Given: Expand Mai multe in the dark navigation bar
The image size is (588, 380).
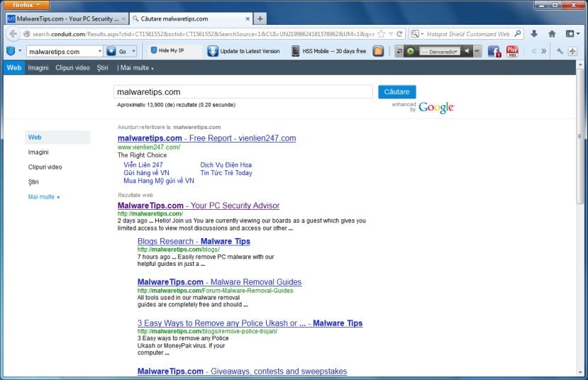Looking at the screenshot, I should 137,68.
